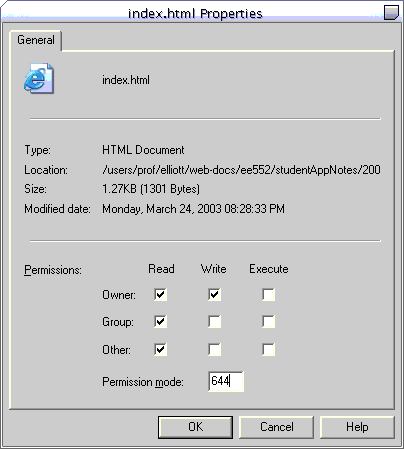Click the index.html filename text

pyautogui.click(x=126, y=80)
